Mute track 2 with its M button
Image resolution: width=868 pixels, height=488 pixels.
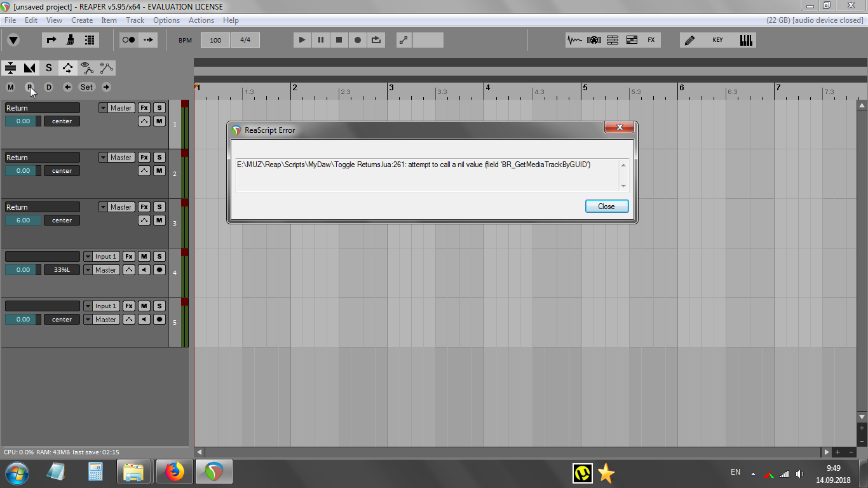tap(159, 171)
